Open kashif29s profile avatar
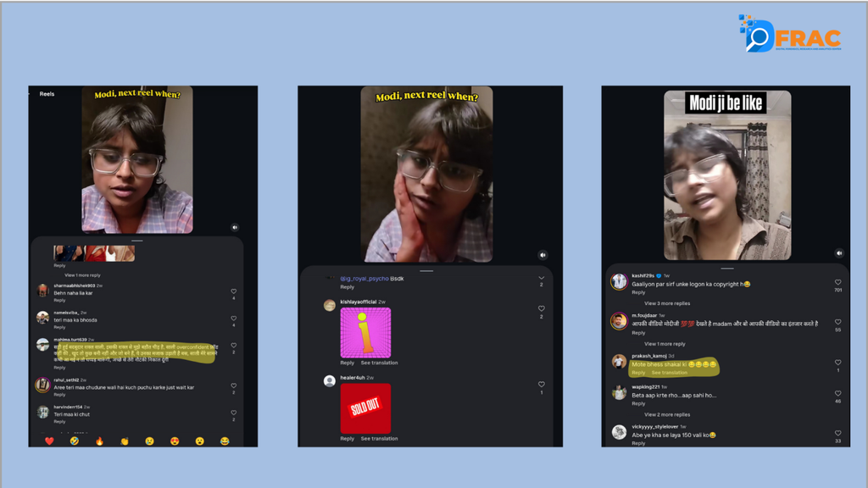The width and height of the screenshot is (868, 488). coord(619,281)
